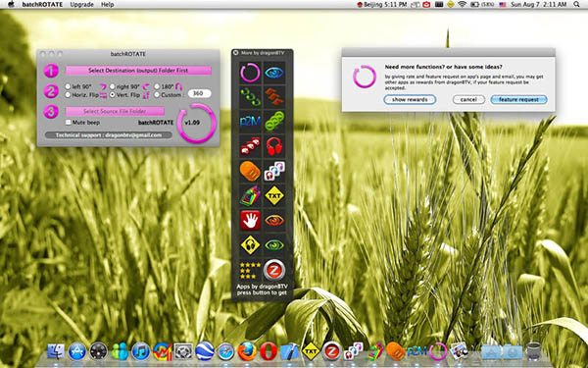The width and height of the screenshot is (588, 368).
Task: Click the yellow headphone diamond sign icon
Action: 250,244
